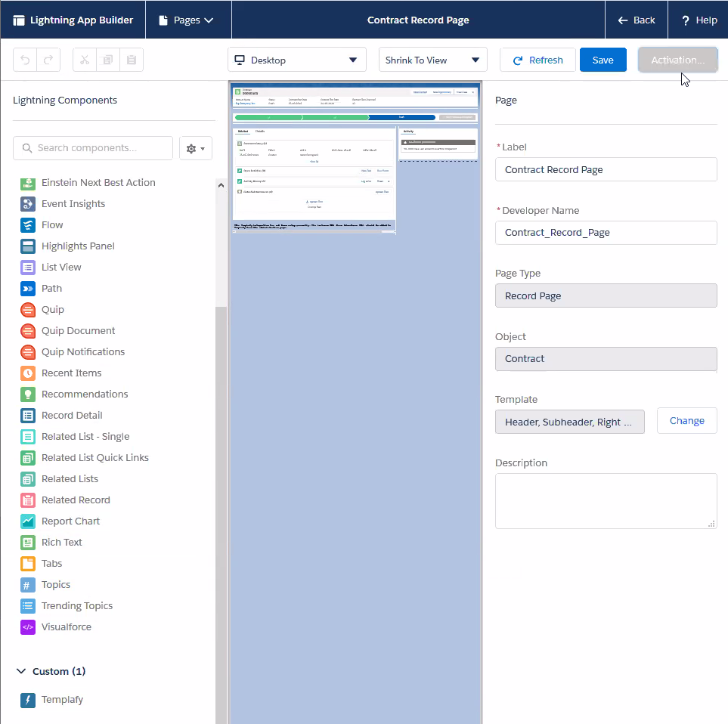Click the Description text area
Screen dimensions: 728x724
pos(606,501)
